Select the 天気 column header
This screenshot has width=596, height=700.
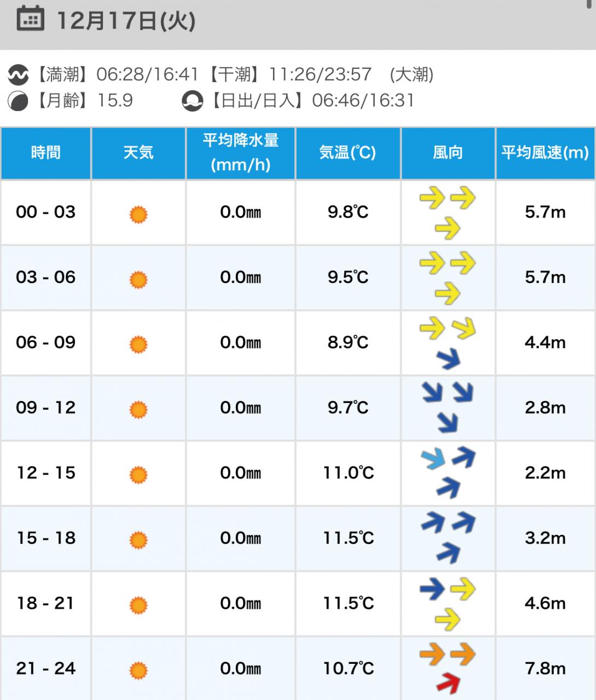pos(138,153)
